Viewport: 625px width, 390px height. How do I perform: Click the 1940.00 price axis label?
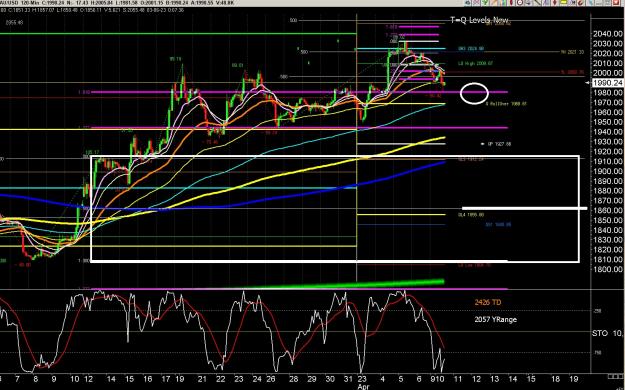[x=608, y=132]
